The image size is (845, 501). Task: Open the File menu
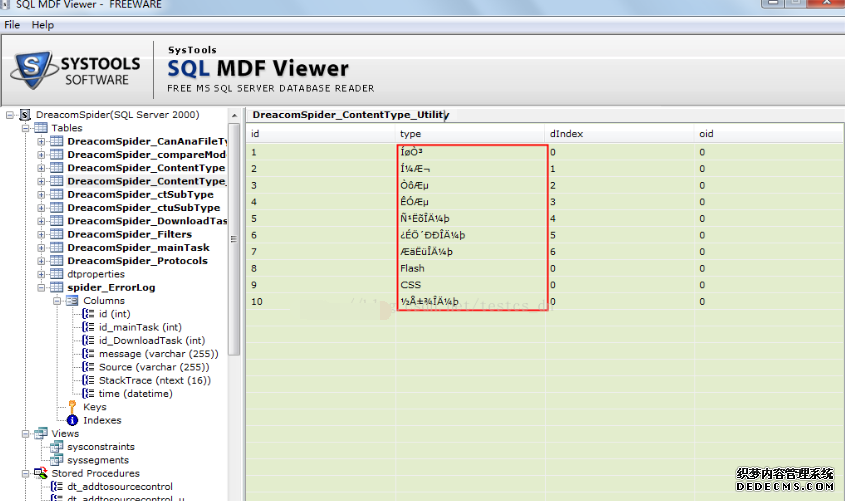tap(12, 25)
